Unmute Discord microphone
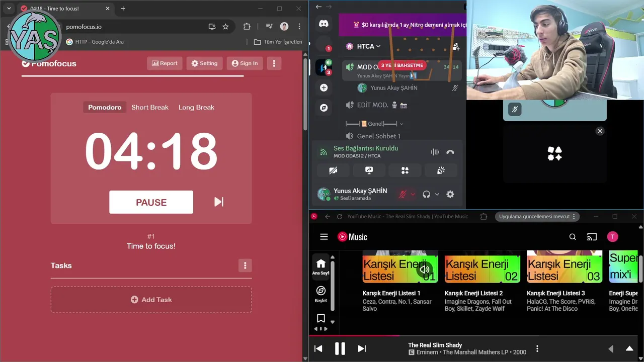 tap(402, 195)
